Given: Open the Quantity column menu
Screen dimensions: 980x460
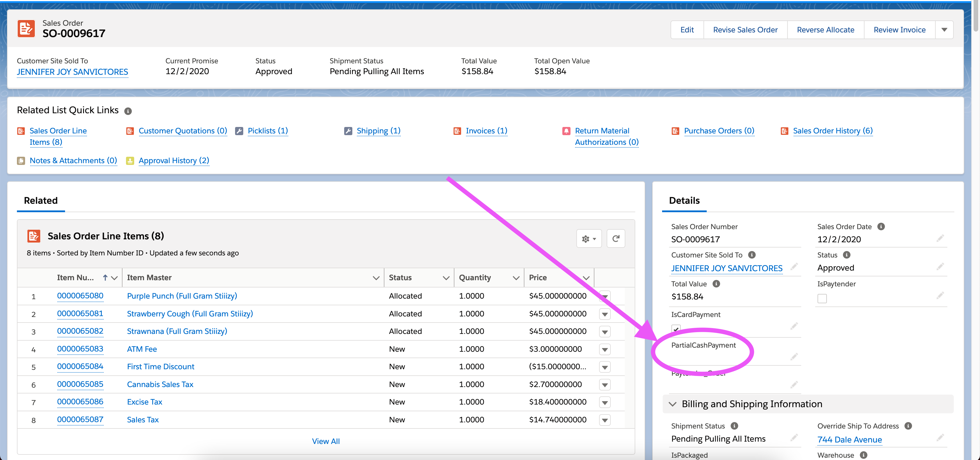Looking at the screenshot, I should [516, 278].
